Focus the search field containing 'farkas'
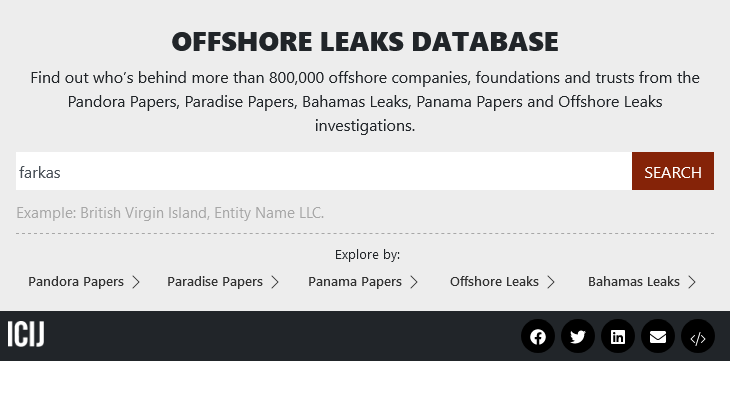 tap(324, 171)
